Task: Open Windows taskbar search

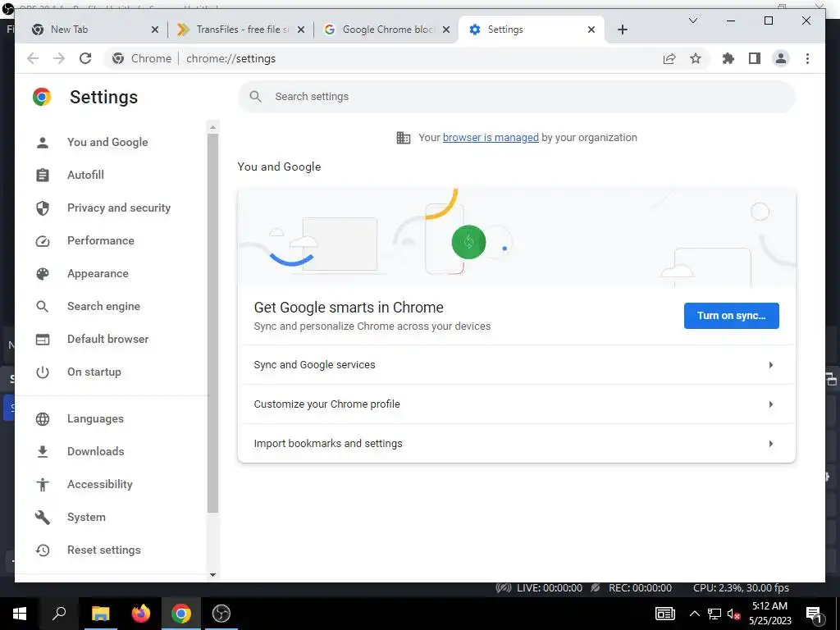Action: coord(59,614)
